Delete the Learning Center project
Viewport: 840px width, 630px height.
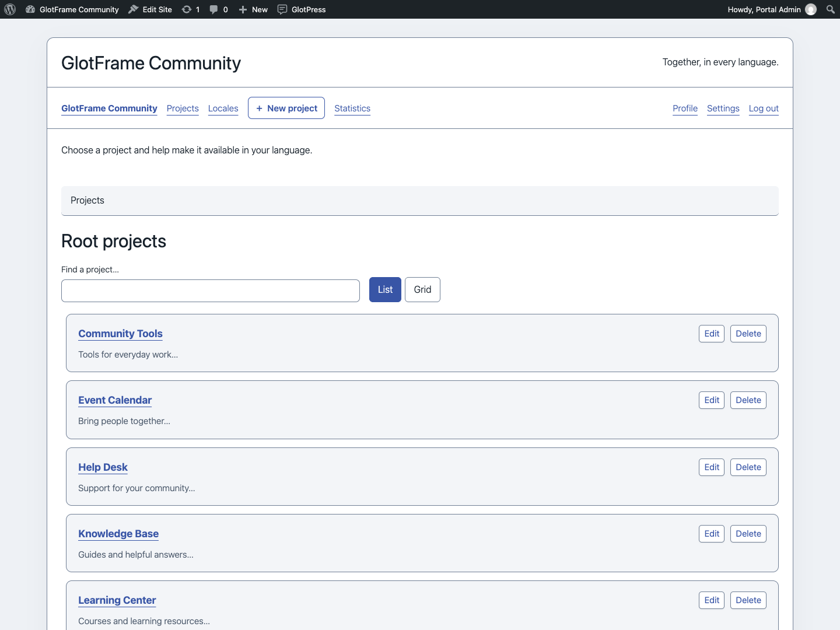tap(748, 600)
